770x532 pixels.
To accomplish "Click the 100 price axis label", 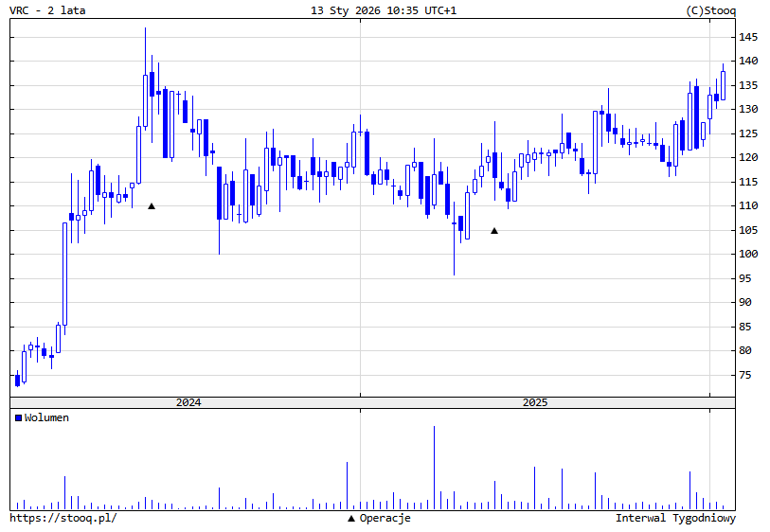I will click(x=749, y=254).
